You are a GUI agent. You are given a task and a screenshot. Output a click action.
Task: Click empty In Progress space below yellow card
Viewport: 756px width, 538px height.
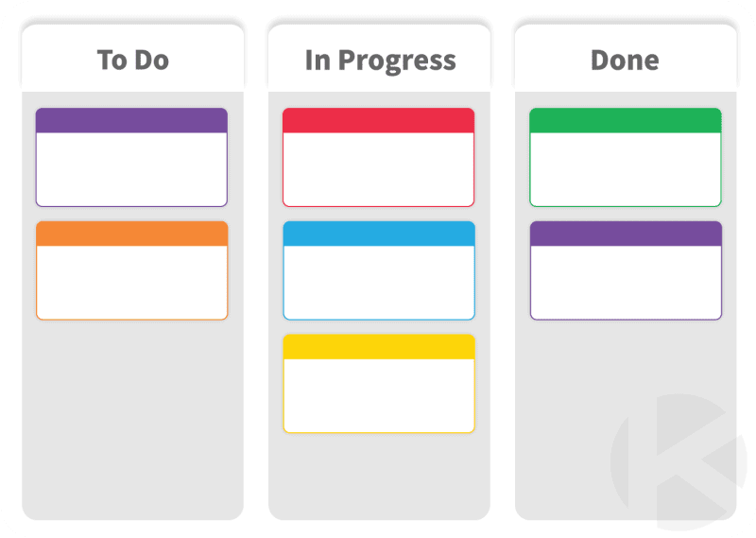[x=379, y=477]
